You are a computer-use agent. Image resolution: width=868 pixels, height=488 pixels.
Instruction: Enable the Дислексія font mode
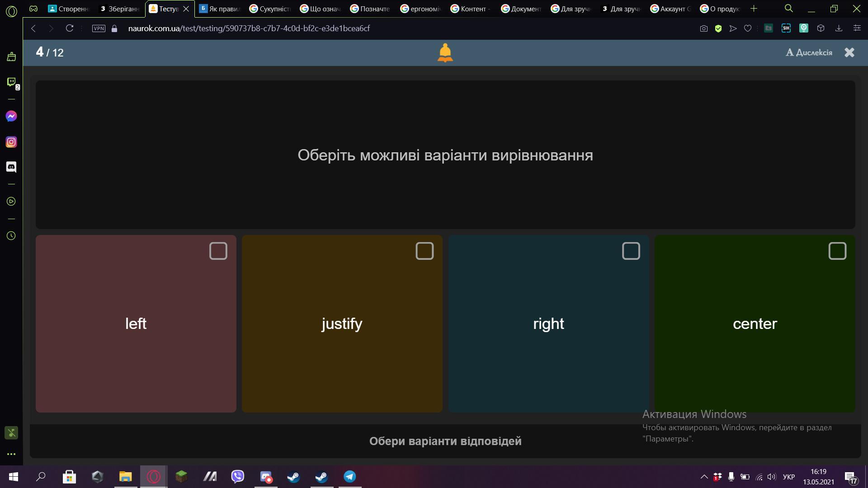809,52
